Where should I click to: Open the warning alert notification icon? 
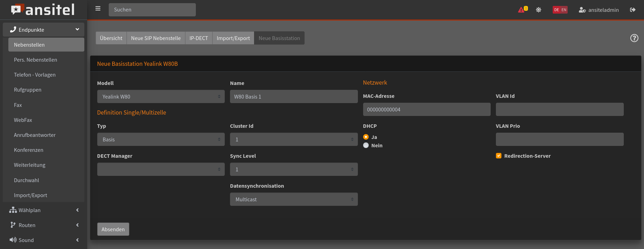[522, 10]
